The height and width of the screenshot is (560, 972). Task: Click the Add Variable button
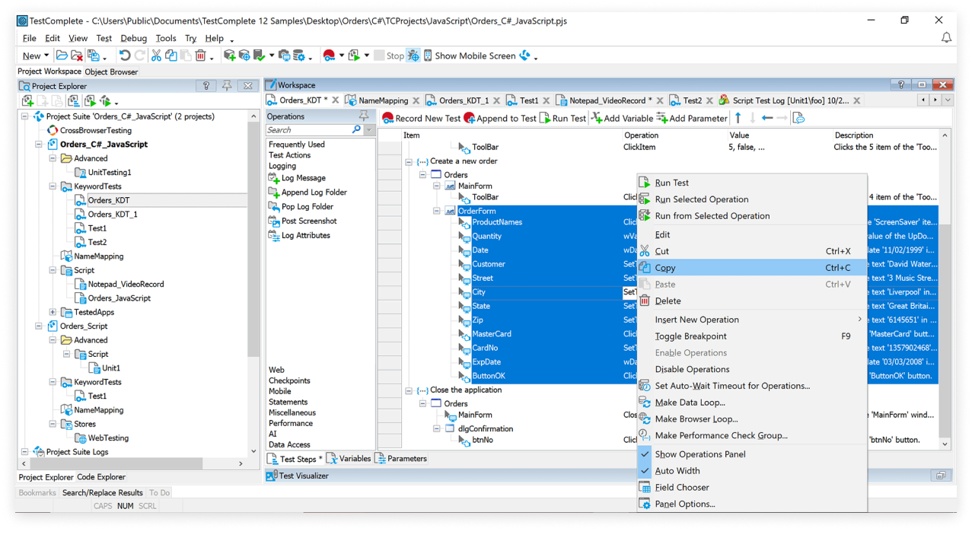point(623,118)
